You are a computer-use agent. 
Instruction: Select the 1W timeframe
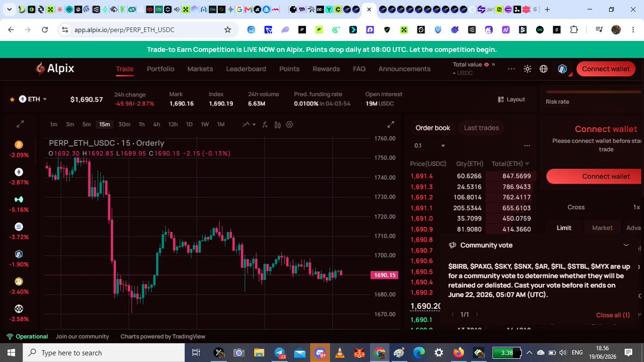[204, 124]
